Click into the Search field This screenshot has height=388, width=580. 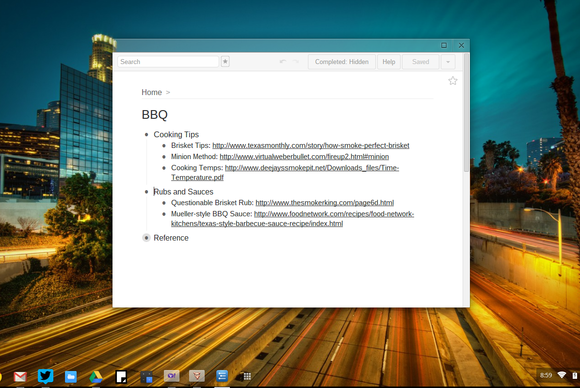168,62
